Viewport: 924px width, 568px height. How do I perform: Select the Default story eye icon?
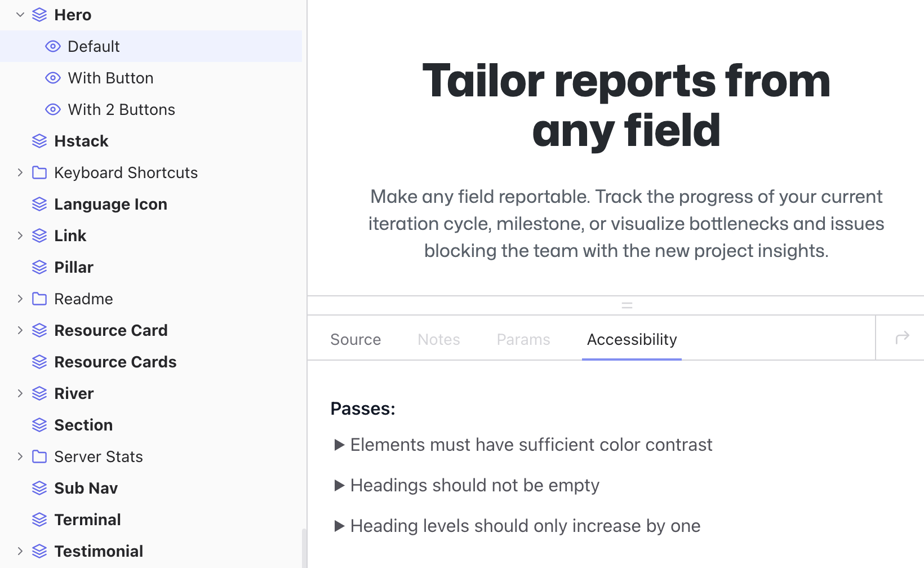point(53,46)
